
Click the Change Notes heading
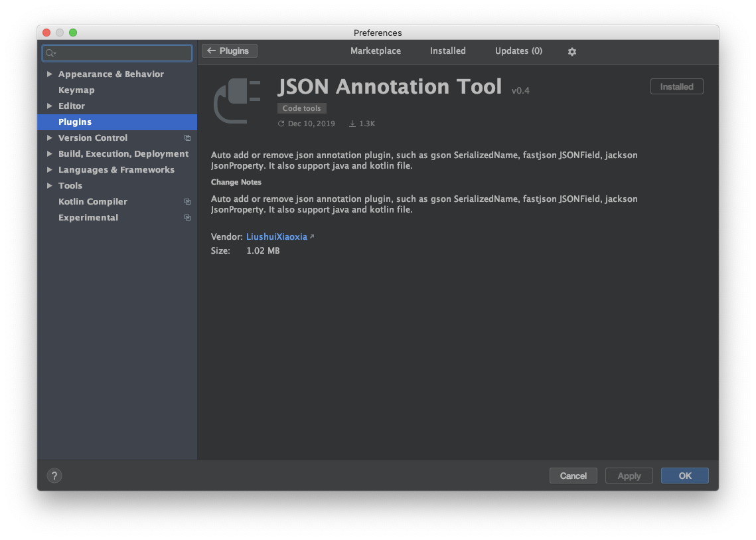(236, 182)
